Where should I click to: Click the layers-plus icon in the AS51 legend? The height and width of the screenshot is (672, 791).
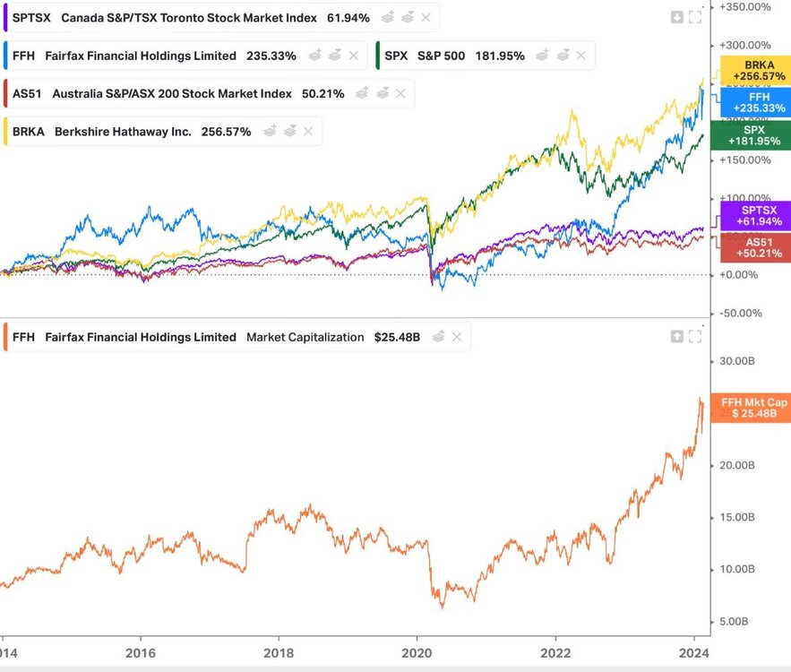[362, 93]
